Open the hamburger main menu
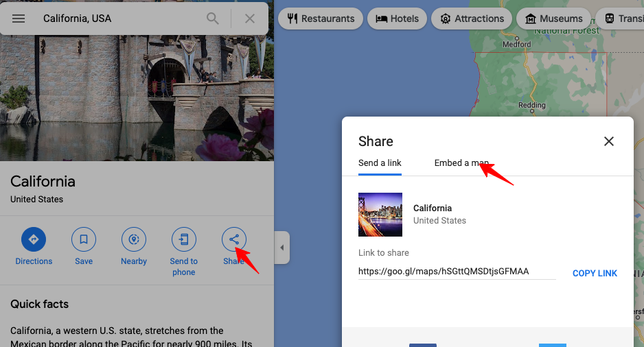This screenshot has width=644, height=347. coord(19,19)
